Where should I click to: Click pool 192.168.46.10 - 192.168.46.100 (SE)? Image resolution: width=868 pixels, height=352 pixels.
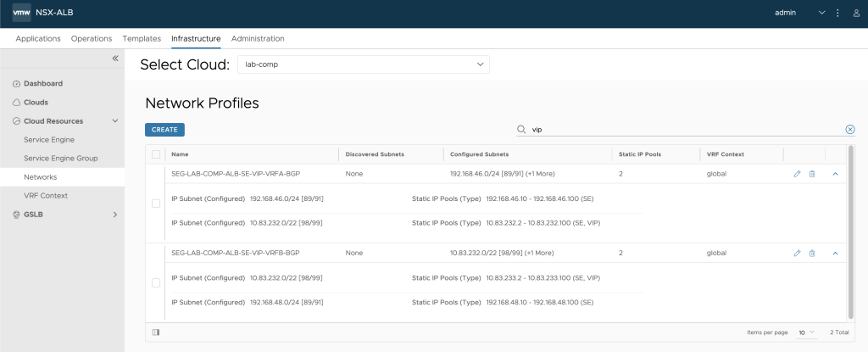click(x=540, y=198)
